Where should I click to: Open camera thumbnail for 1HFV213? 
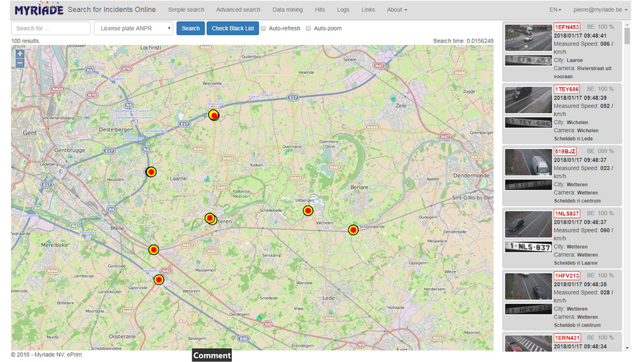click(x=528, y=286)
